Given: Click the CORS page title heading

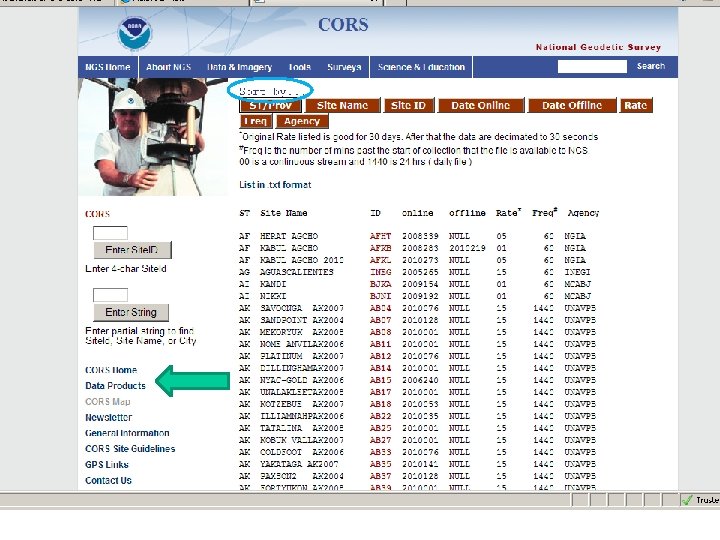Looking at the screenshot, I should tap(343, 25).
